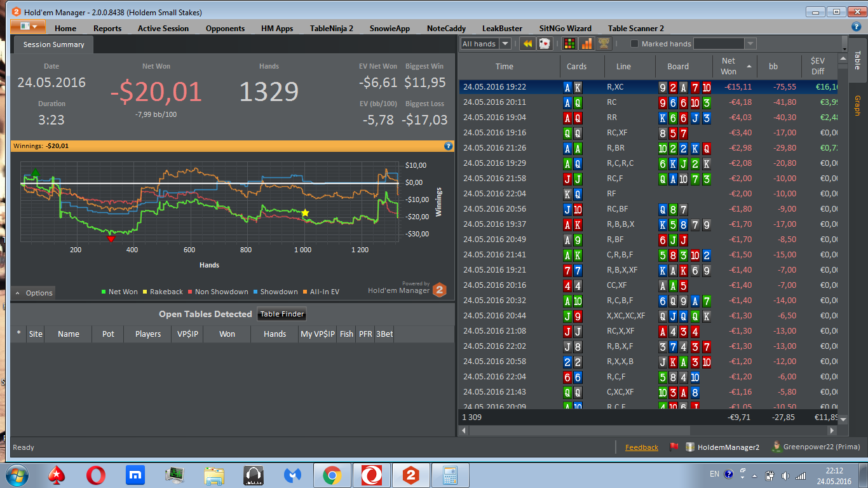
Task: Select the hand at 24.05.2016 21:26
Action: tap(648, 148)
